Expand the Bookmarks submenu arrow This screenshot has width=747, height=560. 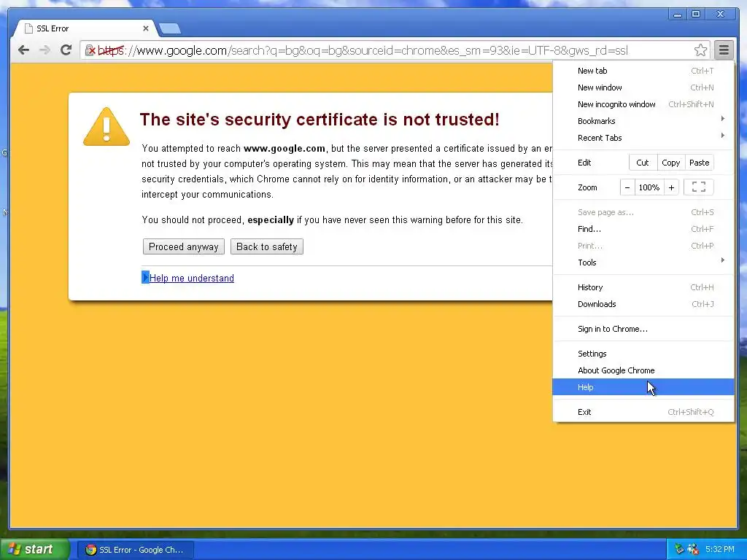[723, 119]
